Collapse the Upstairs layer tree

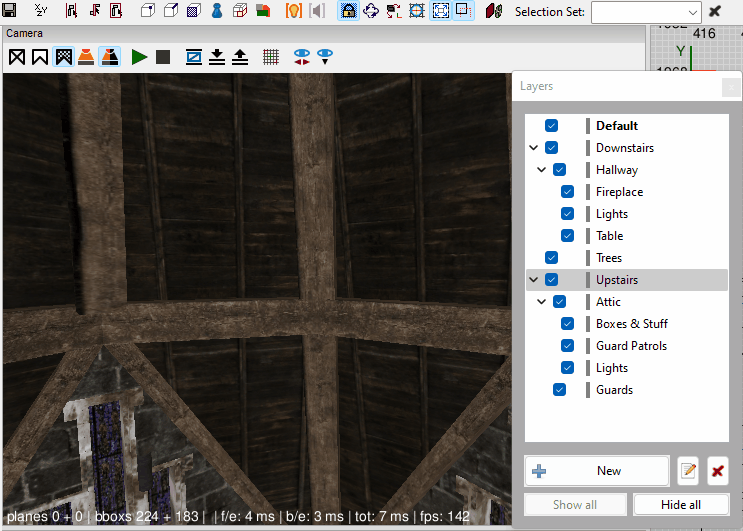click(x=534, y=279)
